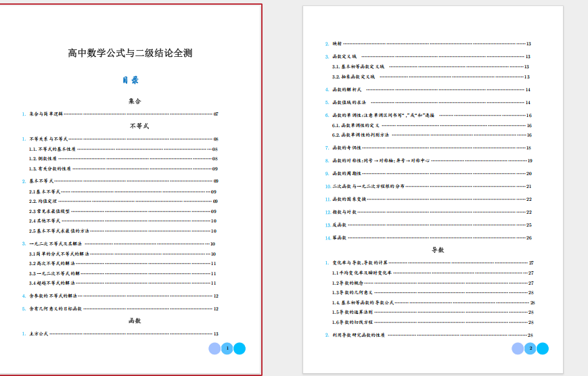Open entry 4. 函数的解析式
This screenshot has width=588, height=376.
click(x=428, y=89)
